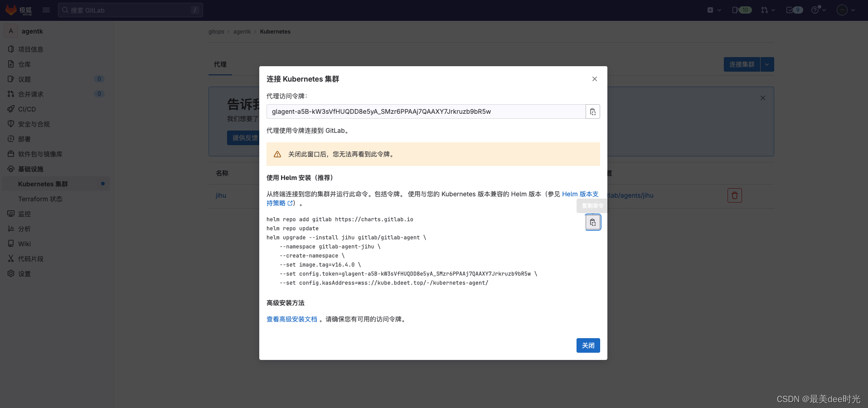Select Terraform 状态 in sidebar
Screen dimensions: 868x408
click(40, 199)
